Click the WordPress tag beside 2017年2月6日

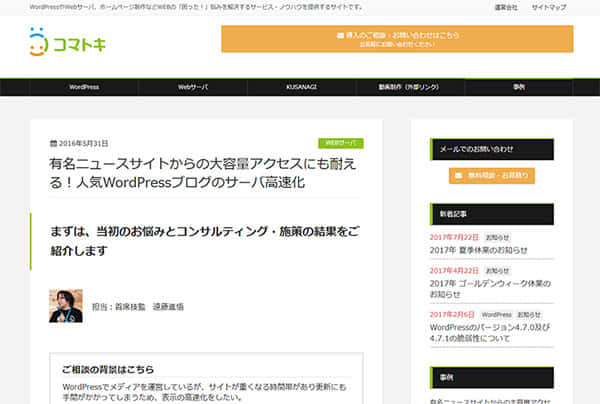tap(496, 315)
